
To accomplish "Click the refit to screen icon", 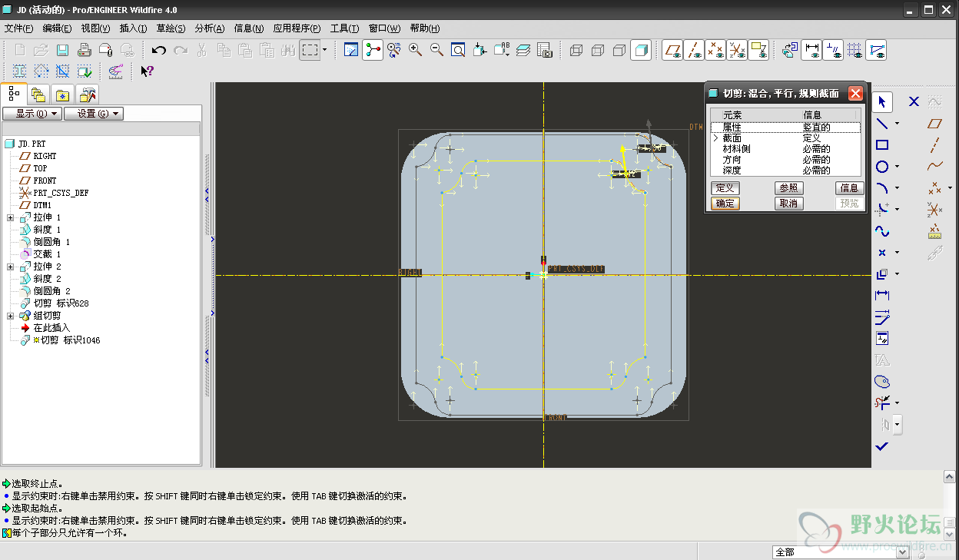I will point(458,50).
